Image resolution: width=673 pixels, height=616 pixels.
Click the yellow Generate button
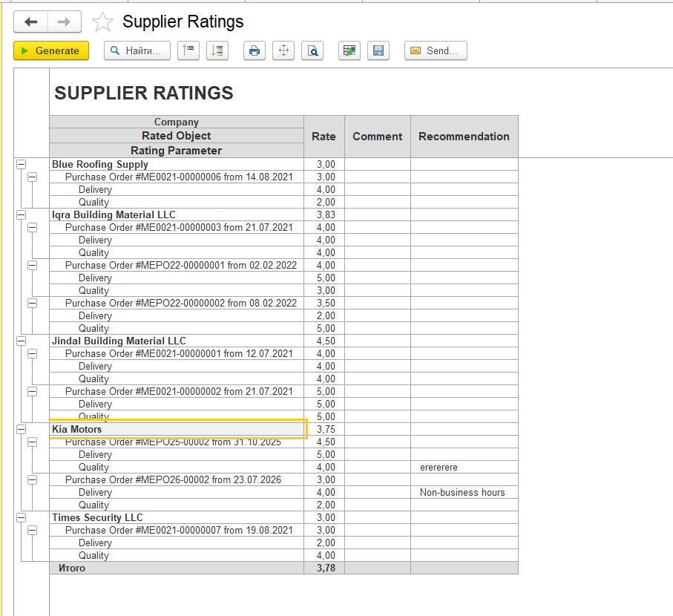pyautogui.click(x=51, y=50)
